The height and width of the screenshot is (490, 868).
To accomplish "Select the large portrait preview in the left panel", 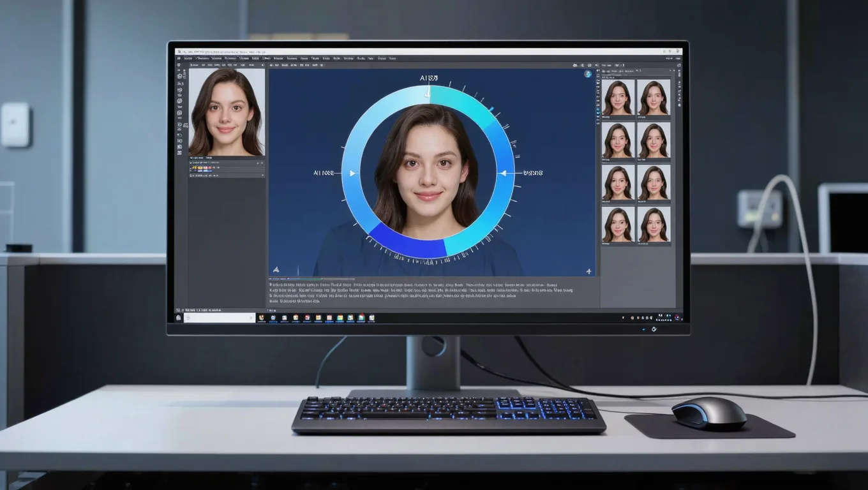I will click(x=227, y=112).
